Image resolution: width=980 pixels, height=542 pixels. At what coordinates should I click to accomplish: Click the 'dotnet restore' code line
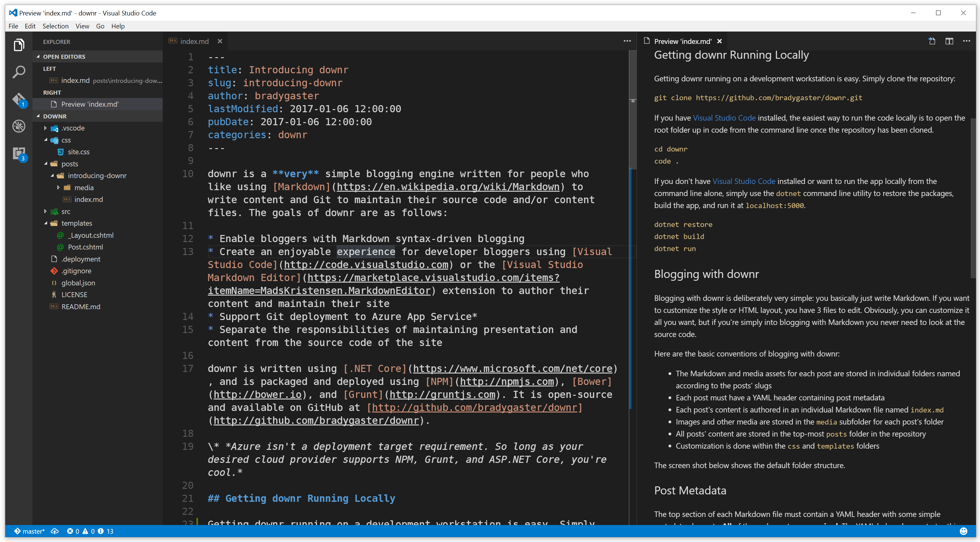tap(683, 224)
